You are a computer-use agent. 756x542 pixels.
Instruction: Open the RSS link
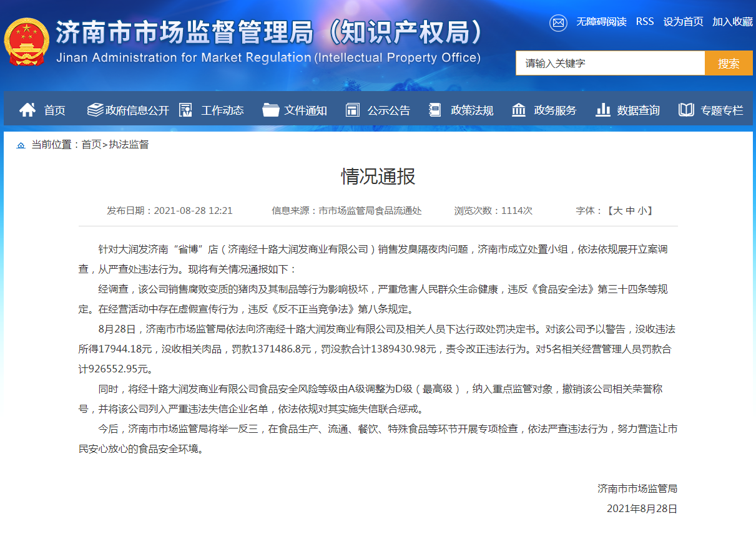point(645,22)
